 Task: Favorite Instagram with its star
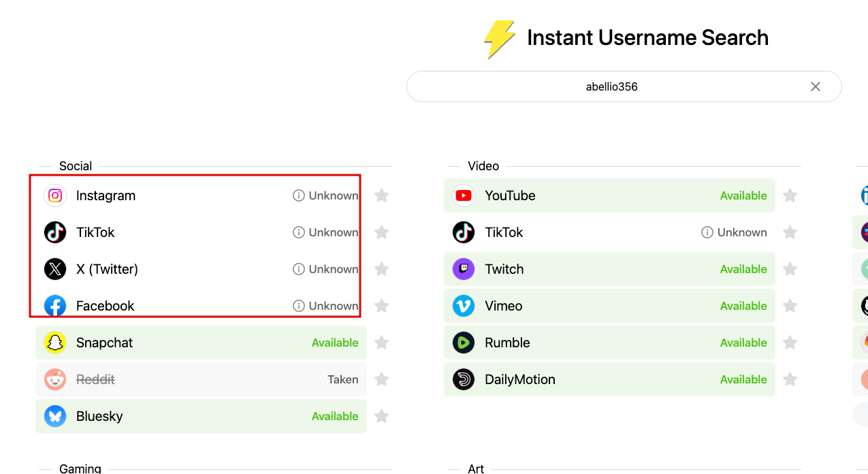click(382, 195)
